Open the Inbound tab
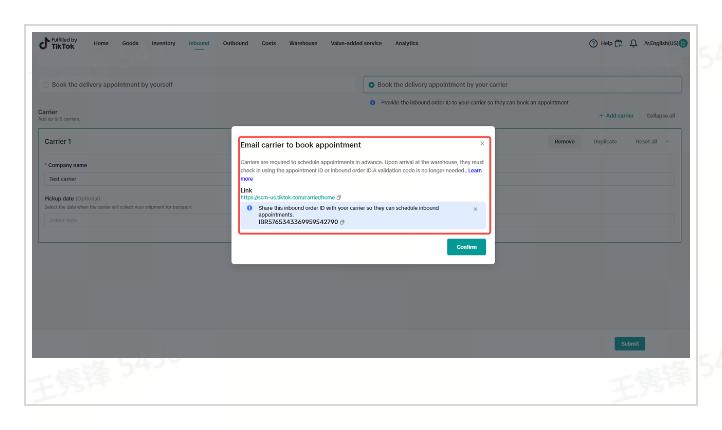 pos(198,43)
